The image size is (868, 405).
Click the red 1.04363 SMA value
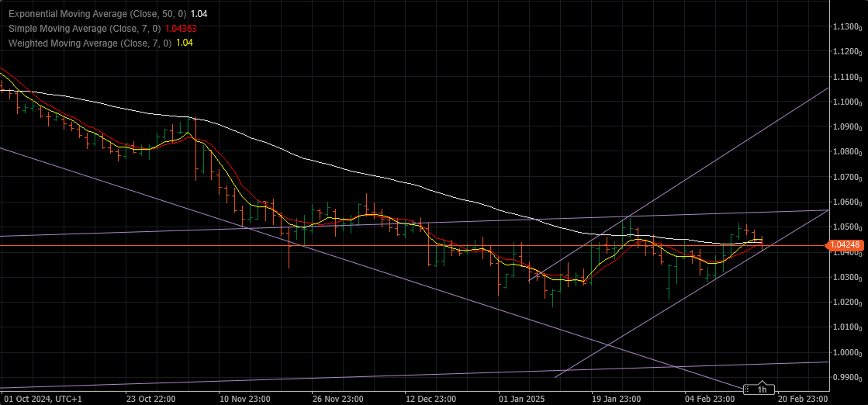[x=181, y=28]
